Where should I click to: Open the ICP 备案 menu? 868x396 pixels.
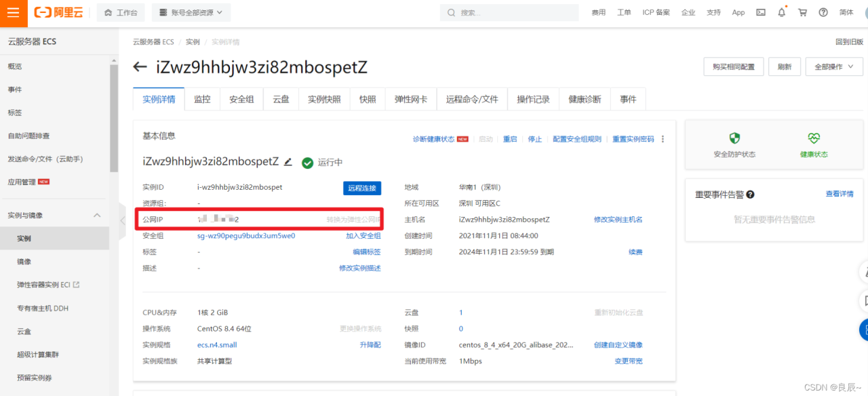656,13
